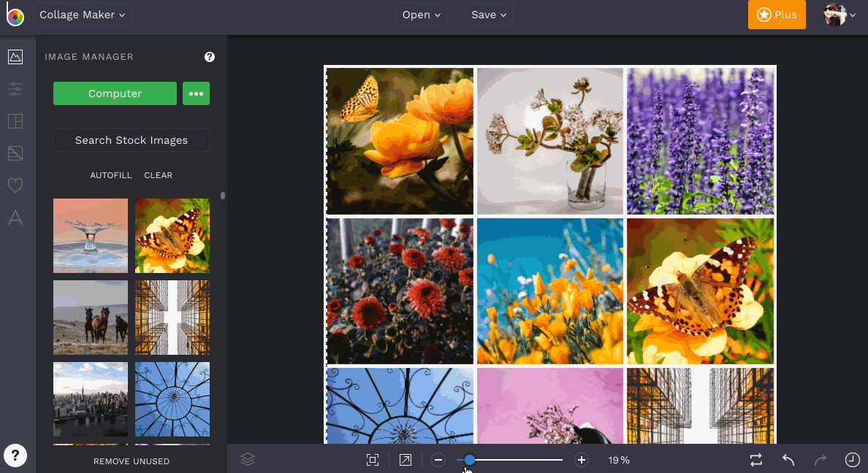
Task: Undo the last action
Action: 788,460
